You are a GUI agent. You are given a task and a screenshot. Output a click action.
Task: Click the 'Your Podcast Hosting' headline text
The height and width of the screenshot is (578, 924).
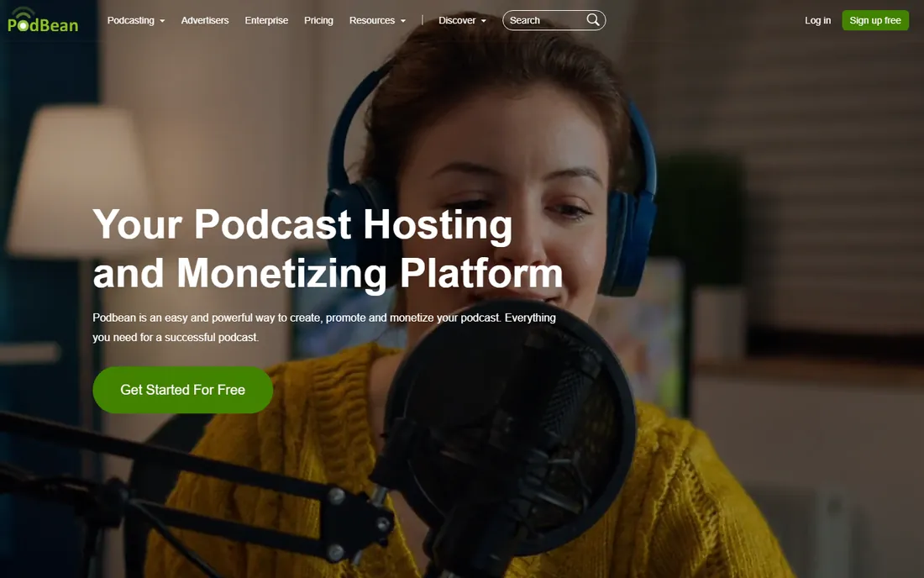point(303,224)
